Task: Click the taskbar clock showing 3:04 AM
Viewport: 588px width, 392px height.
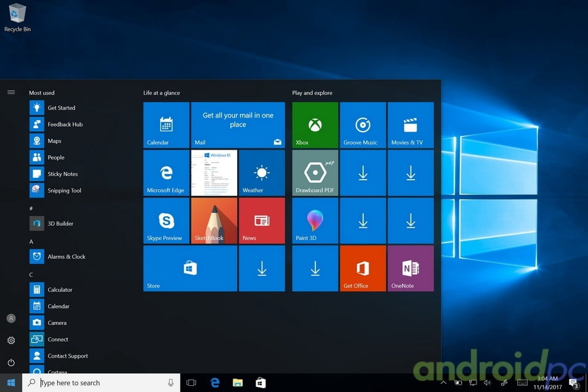Action: click(547, 383)
